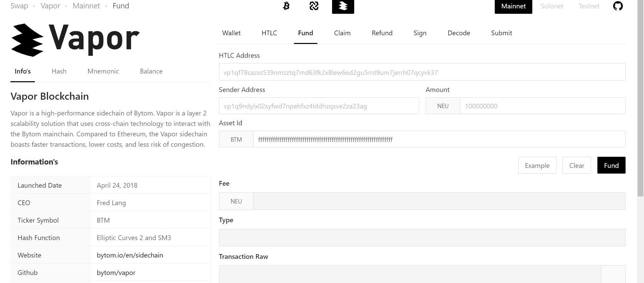Switch network to Testnet
Image resolution: width=644 pixels, height=283 pixels.
pyautogui.click(x=589, y=6)
